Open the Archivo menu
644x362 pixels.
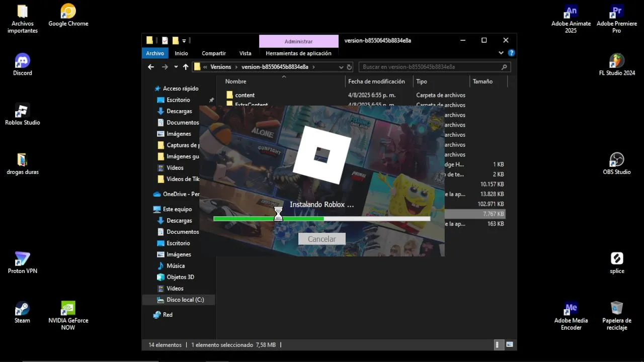(x=155, y=53)
